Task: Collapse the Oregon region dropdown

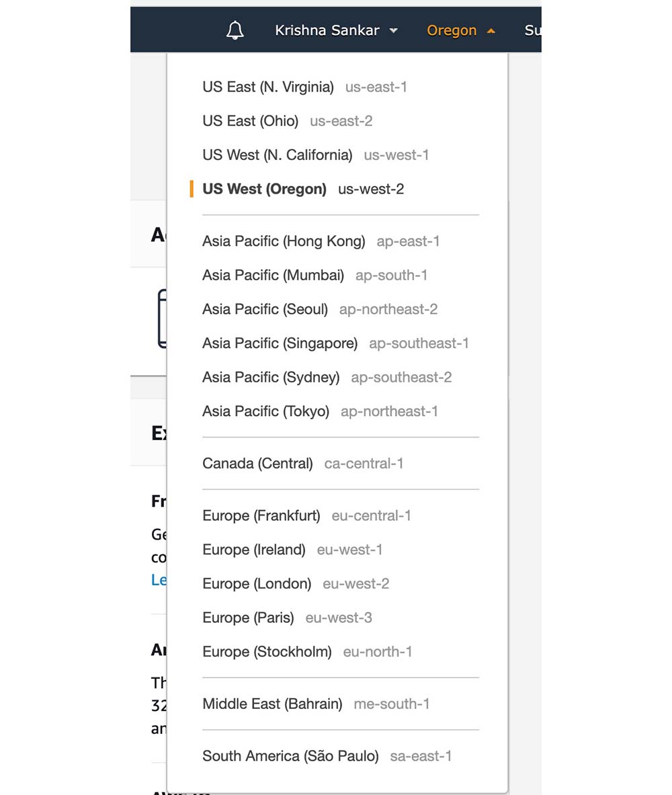Action: [461, 30]
